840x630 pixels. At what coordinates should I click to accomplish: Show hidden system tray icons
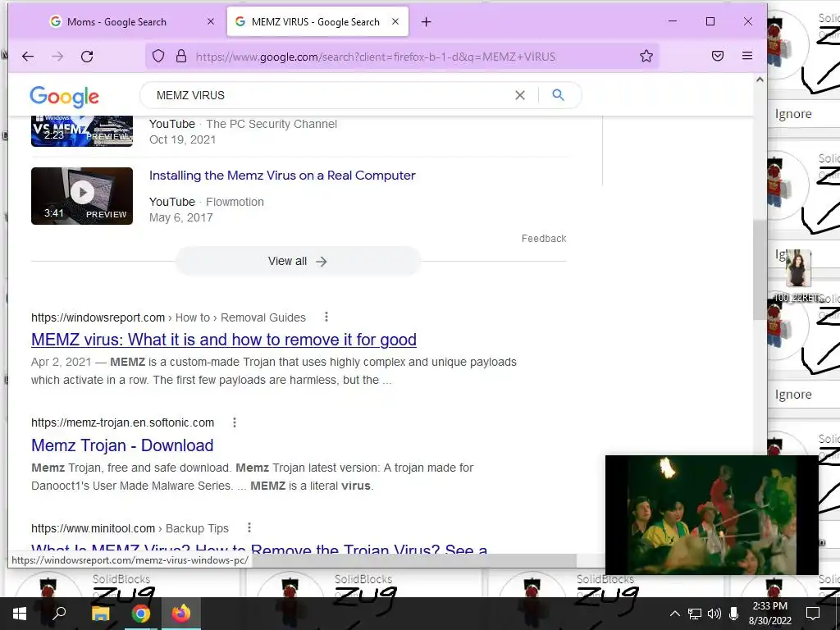(675, 614)
